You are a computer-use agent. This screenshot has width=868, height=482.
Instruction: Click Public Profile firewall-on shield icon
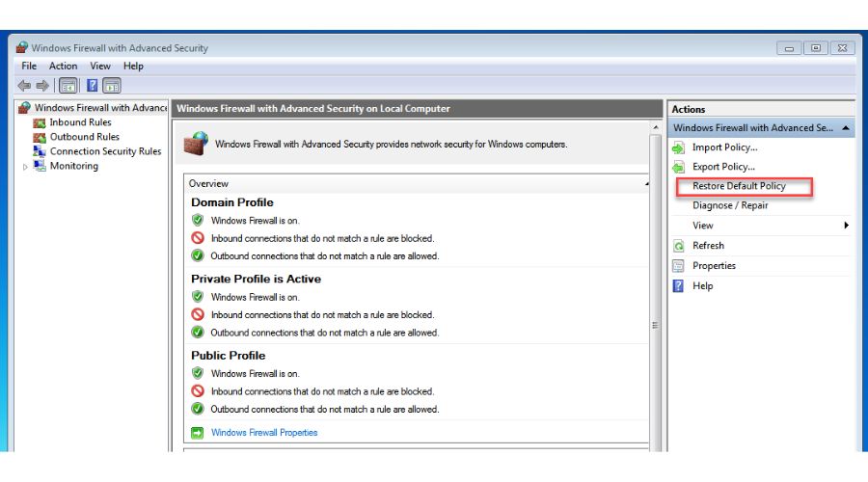[x=198, y=373]
